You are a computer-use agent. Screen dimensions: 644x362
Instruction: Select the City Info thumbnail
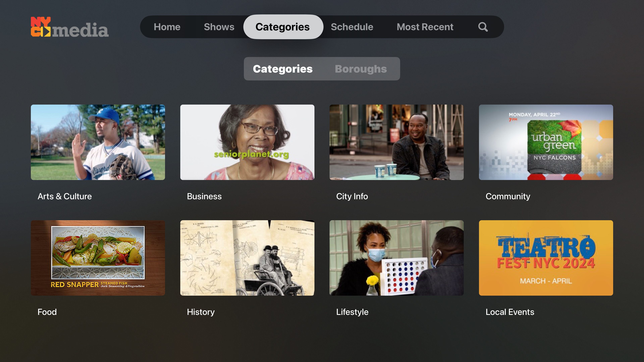[396, 142]
